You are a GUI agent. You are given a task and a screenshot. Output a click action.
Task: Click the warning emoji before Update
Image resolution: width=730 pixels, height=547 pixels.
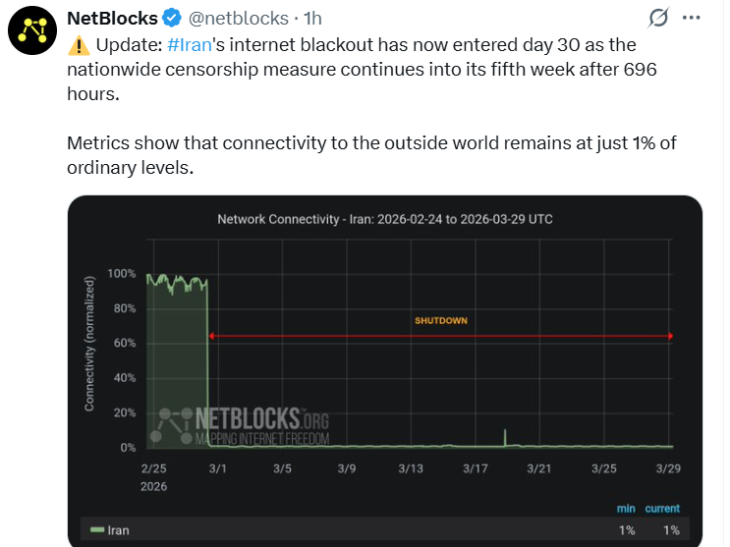click(x=78, y=45)
